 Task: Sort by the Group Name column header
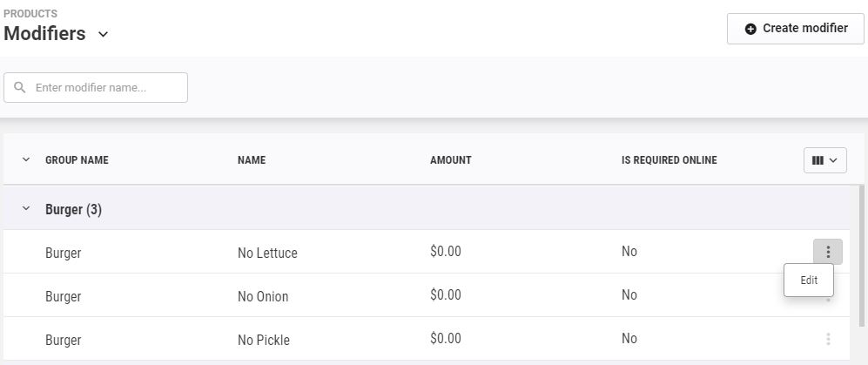77,160
